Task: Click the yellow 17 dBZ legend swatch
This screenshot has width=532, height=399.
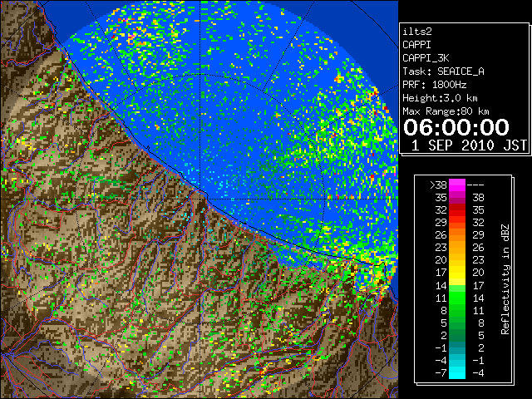Action: point(457,273)
